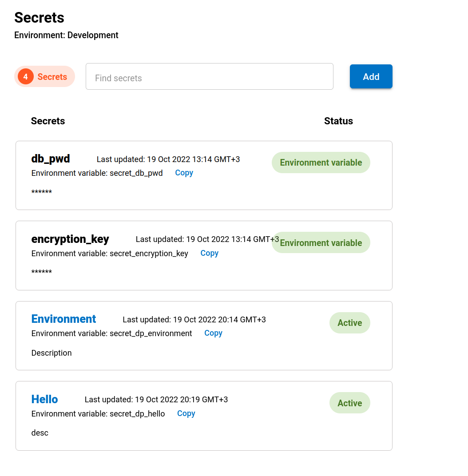
Task: Click the Active status on Hello secret
Action: point(349,403)
